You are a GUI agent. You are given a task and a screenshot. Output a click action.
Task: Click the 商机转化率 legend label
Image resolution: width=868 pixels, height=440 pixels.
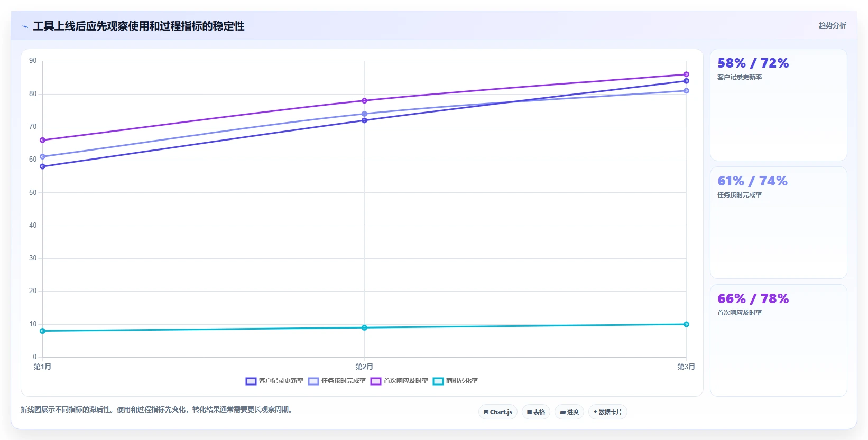coord(462,381)
